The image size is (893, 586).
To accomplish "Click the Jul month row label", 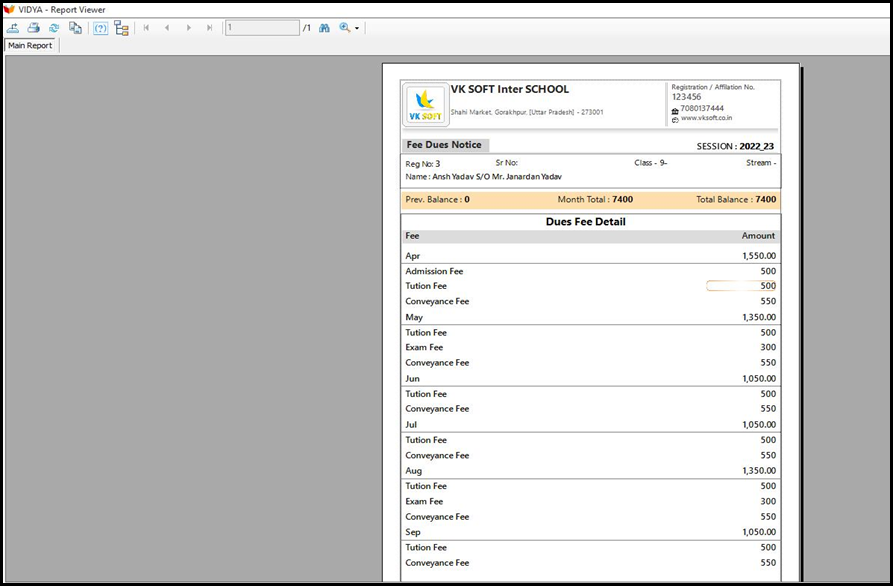I will coord(411,425).
